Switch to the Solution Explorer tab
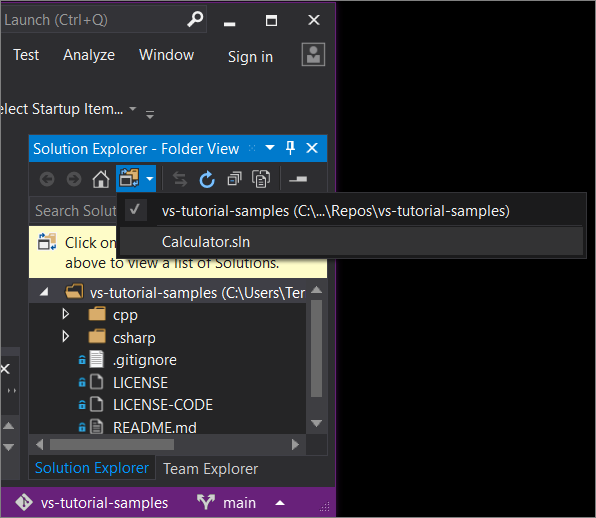This screenshot has width=596, height=518. (92, 468)
